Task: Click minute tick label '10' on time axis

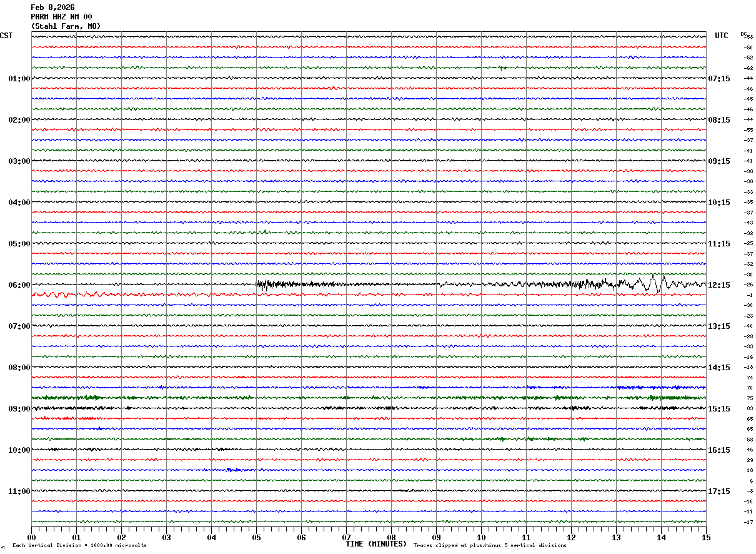Action: point(482,536)
